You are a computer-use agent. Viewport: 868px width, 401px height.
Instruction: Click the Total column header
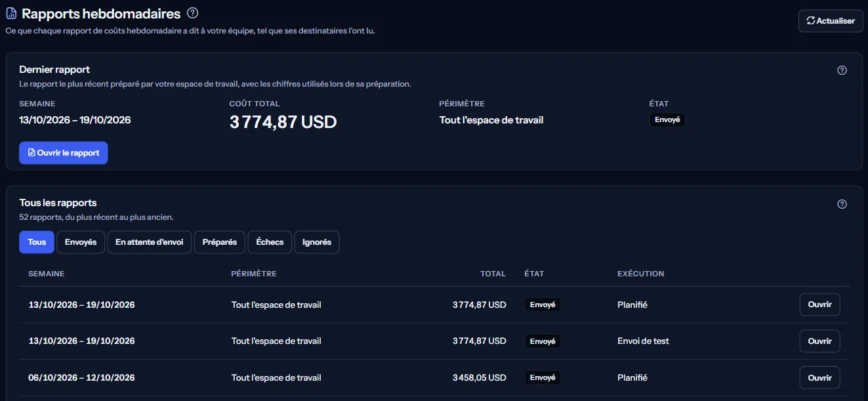493,274
